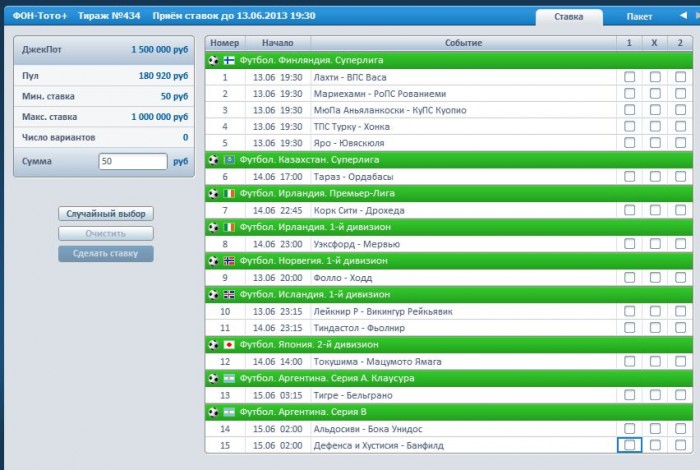Image resolution: width=700 pixels, height=470 pixels.
Task: Check outcome 2 for Фолло - Ходд
Action: click(680, 278)
